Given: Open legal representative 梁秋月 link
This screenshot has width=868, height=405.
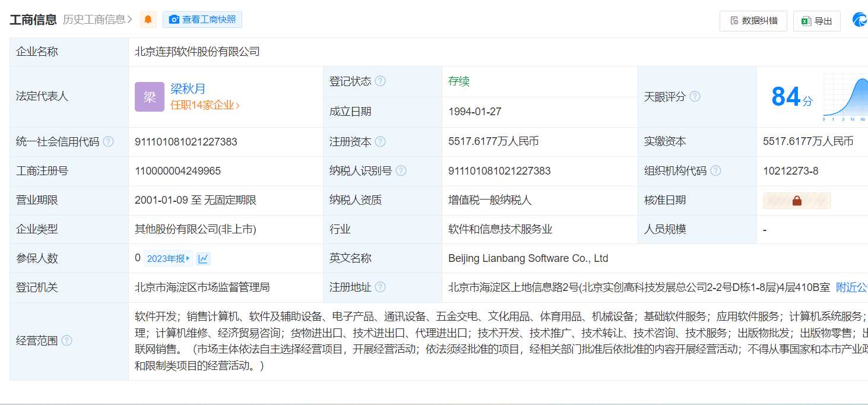Looking at the screenshot, I should [188, 88].
